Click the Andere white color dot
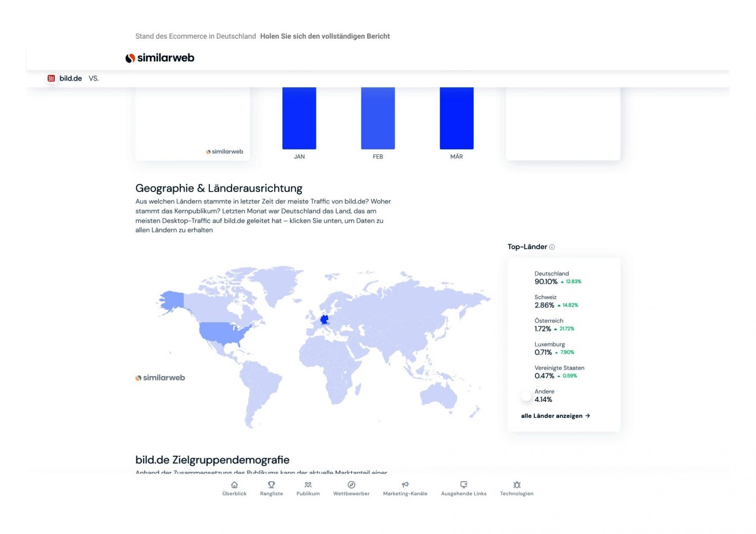 click(x=526, y=396)
